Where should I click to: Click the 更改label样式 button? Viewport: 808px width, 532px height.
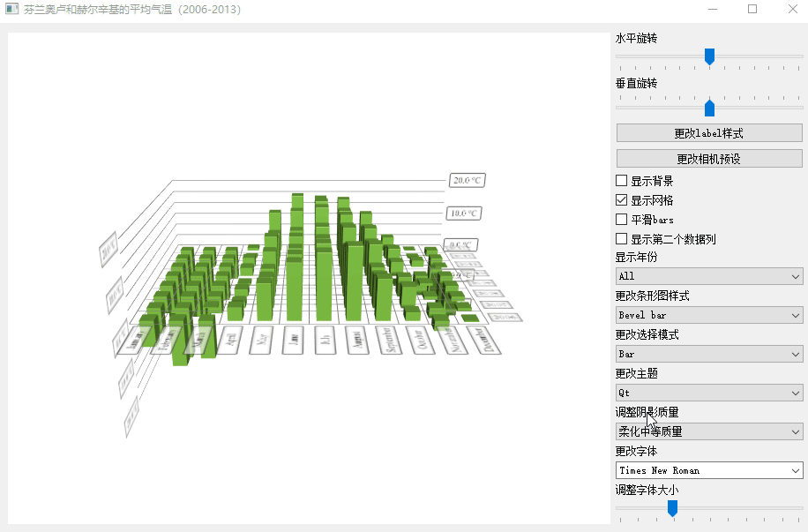pyautogui.click(x=709, y=133)
